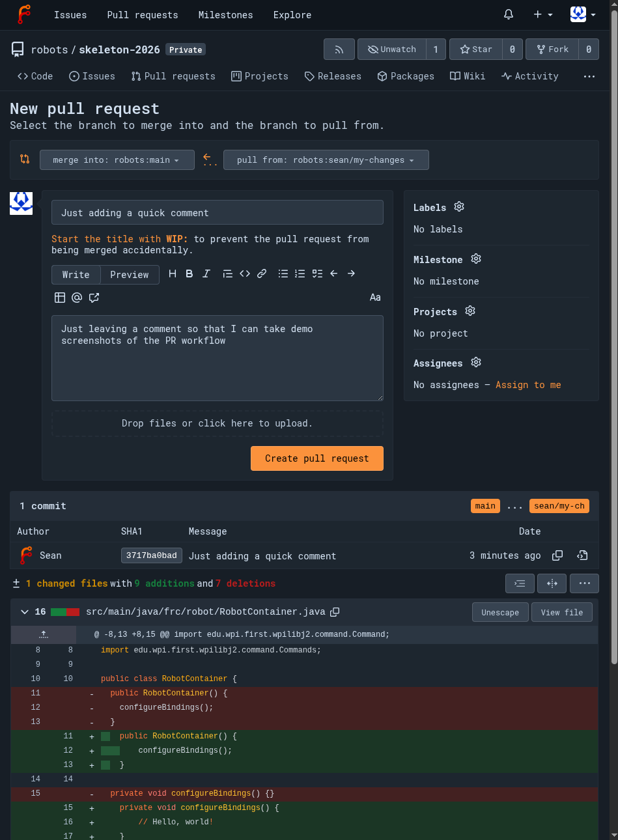
Task: Click the pull request title field
Action: pos(218,213)
